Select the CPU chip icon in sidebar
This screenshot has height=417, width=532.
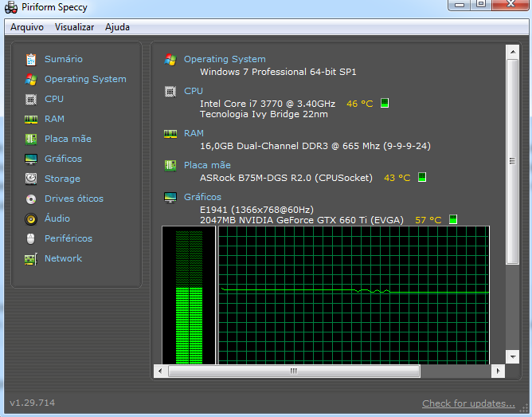[31, 99]
